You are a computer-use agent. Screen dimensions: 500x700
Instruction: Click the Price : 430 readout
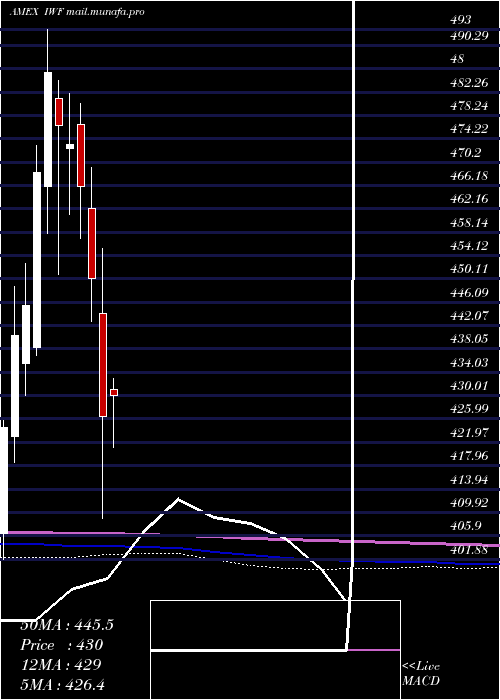[62, 645]
